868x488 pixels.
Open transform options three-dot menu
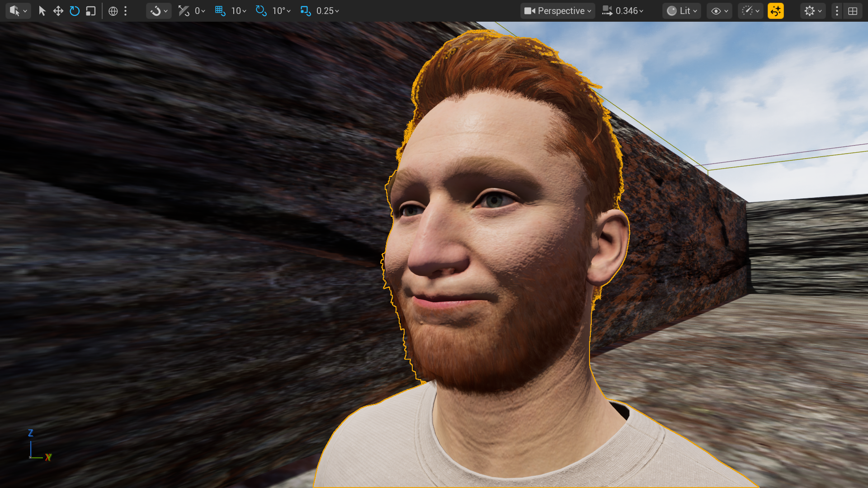tap(126, 11)
